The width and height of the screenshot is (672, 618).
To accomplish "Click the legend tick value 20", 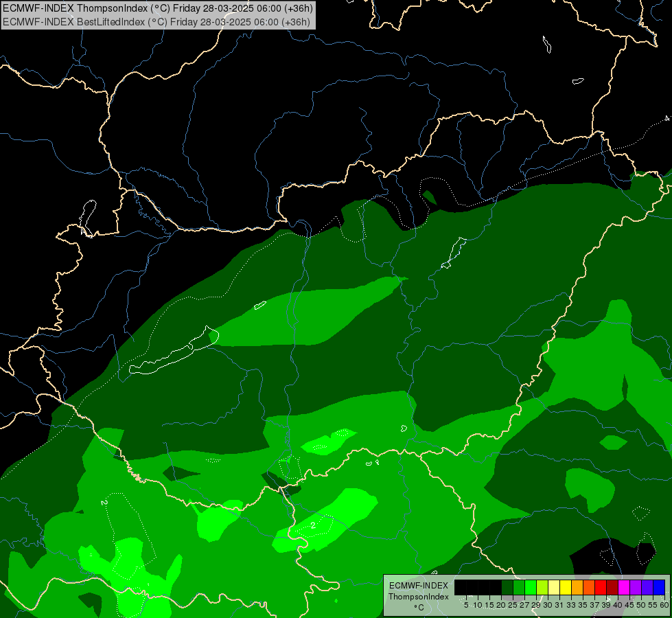I will (501, 605).
